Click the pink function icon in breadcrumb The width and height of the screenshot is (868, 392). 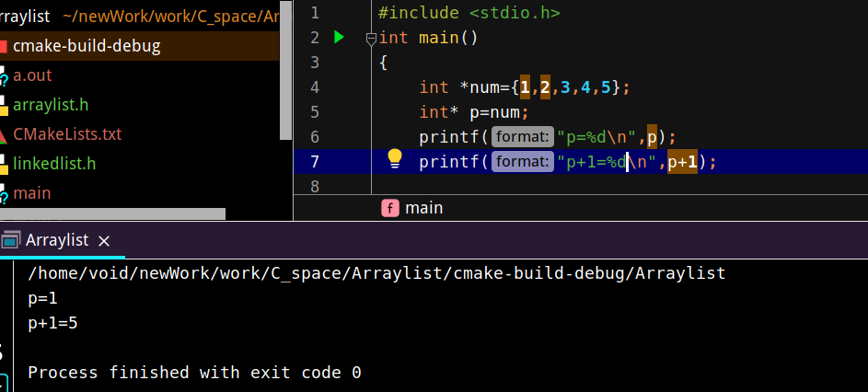[390, 208]
